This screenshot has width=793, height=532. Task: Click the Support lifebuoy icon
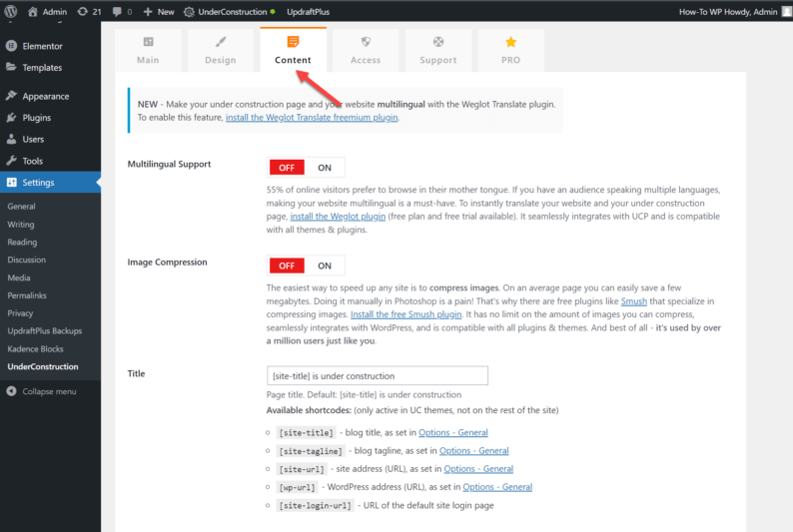coord(438,42)
